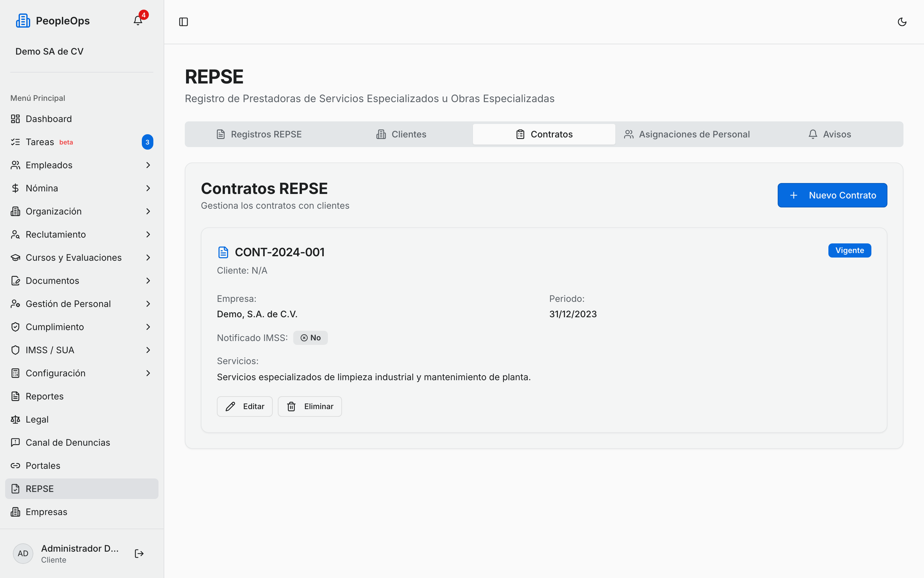This screenshot has width=924, height=578.
Task: Click the logout icon
Action: tap(139, 554)
